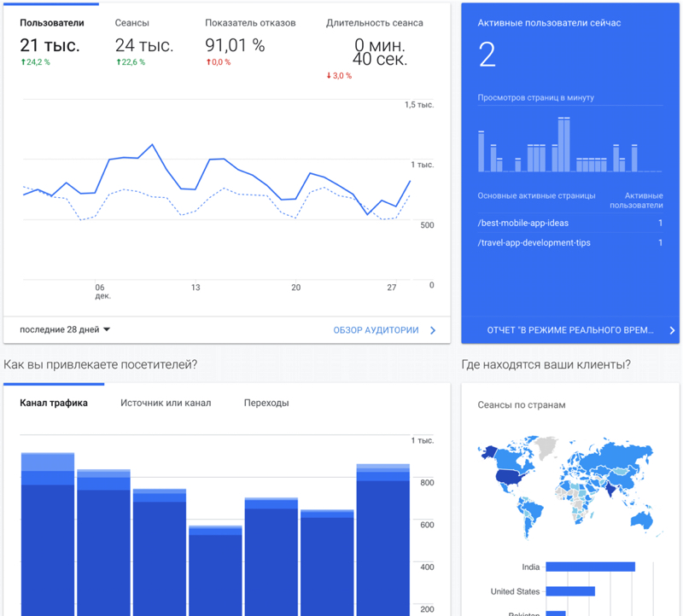Open the 'последние 28 дней' date range dropdown

point(65,329)
